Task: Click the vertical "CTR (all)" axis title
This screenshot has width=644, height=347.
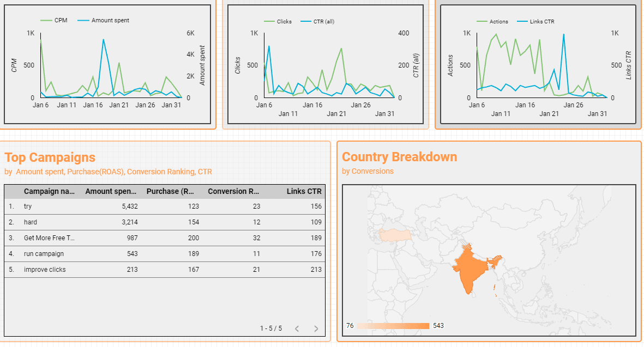Action: pyautogui.click(x=416, y=65)
